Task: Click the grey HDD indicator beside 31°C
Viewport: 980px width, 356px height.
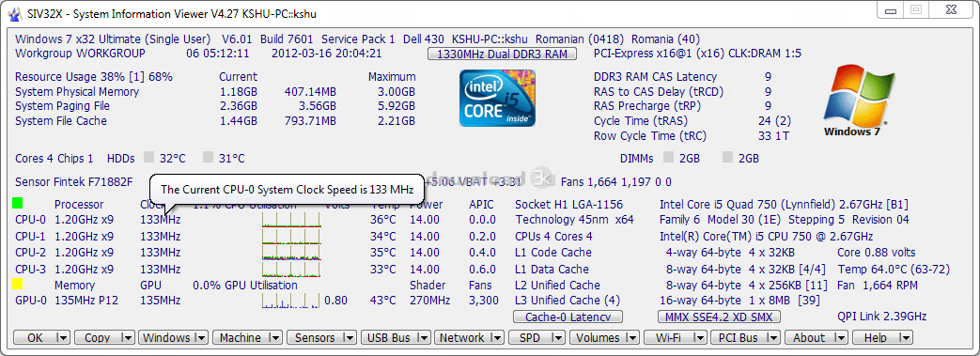Action: 208,158
